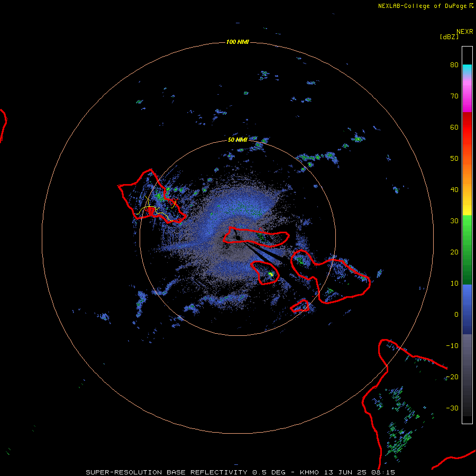Click the 50 NMI range ring label
The image size is (476, 476).
[x=237, y=140]
